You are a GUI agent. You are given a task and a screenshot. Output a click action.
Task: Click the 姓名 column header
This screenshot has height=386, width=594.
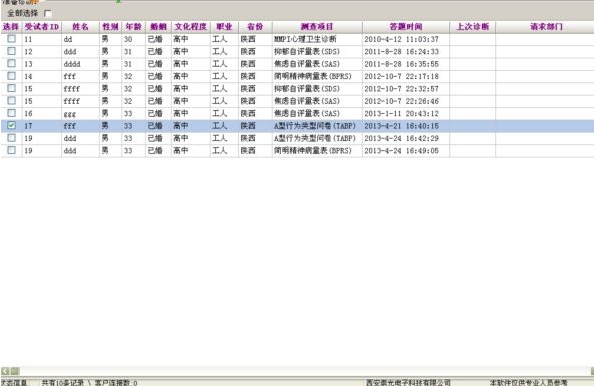(80, 27)
